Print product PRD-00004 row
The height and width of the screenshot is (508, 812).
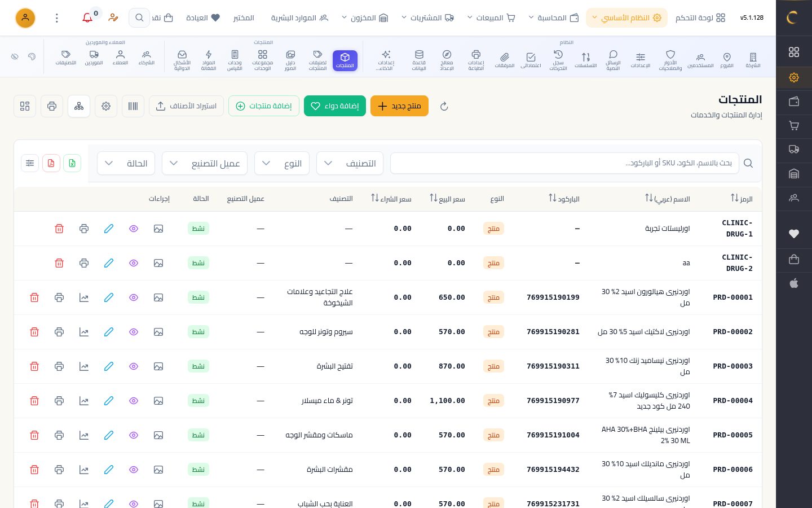click(x=59, y=401)
